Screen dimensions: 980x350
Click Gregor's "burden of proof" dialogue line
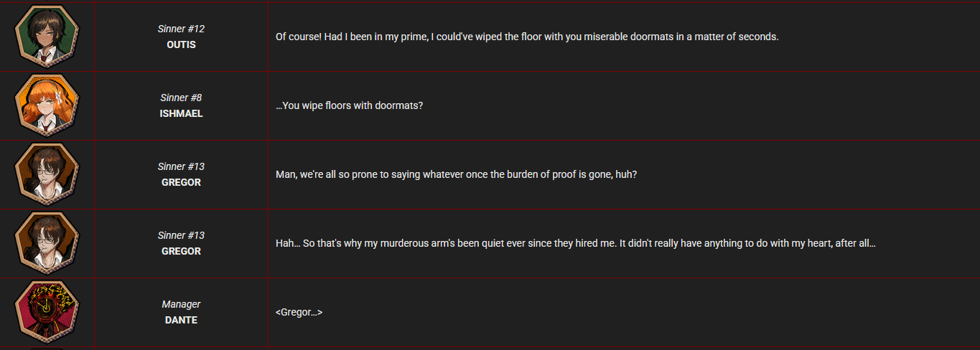coord(456,174)
